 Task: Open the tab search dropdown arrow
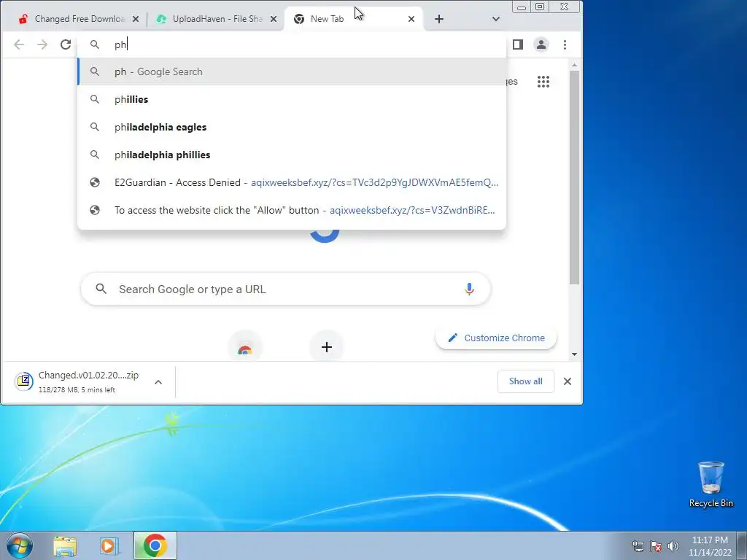click(496, 19)
